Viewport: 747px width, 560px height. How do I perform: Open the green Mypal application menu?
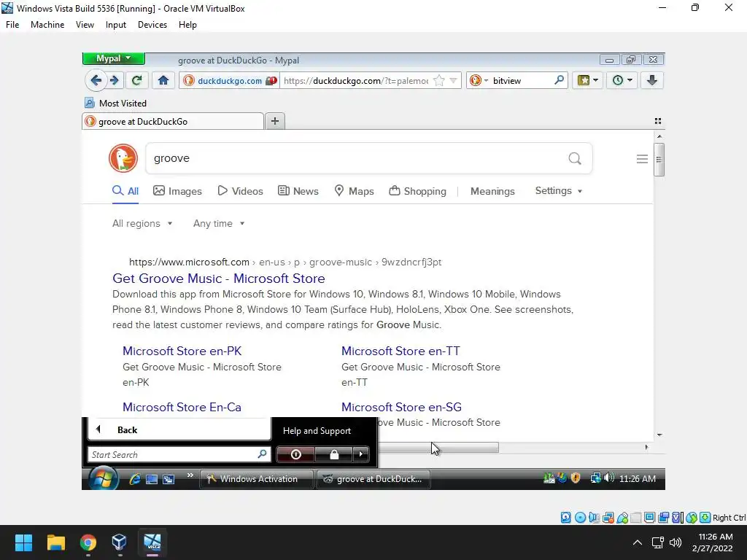[113, 58]
